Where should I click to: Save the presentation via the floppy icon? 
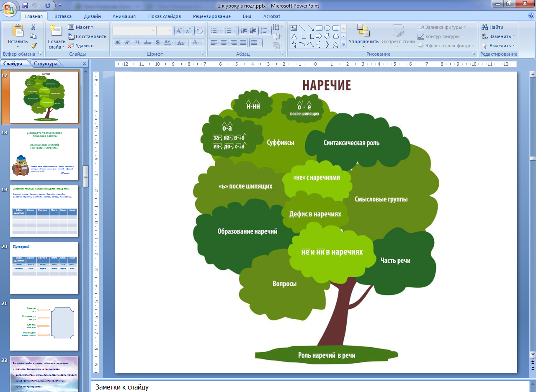[x=25, y=5]
